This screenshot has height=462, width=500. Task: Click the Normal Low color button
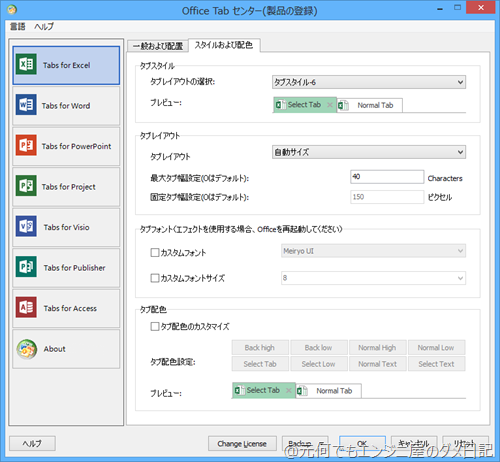436,348
